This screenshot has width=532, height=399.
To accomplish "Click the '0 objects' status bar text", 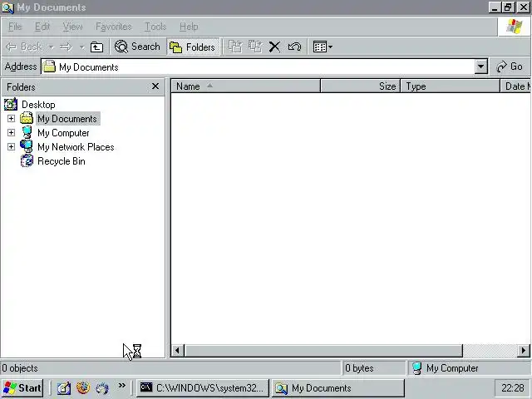I will click(20, 368).
